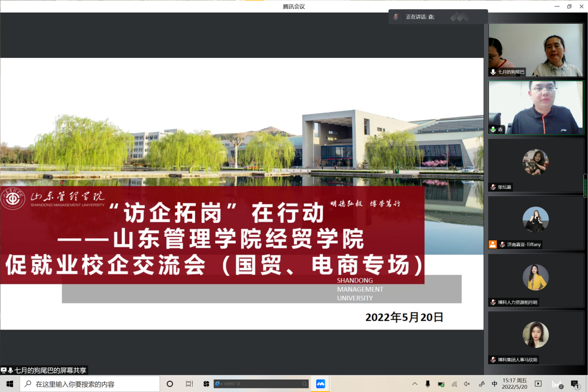Click the Internet Explorer icon in taskbar search bar
Screen dimensions: 588x392
(x=218, y=384)
